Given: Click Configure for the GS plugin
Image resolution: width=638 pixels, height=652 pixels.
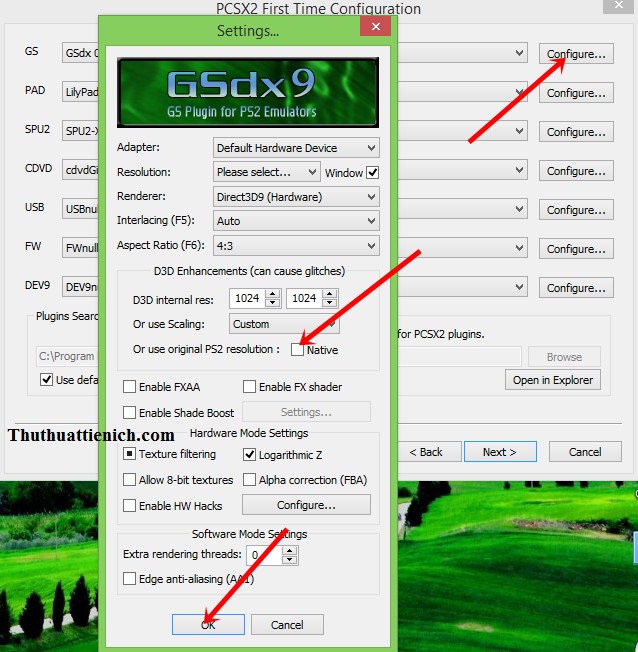Looking at the screenshot, I should 576,54.
